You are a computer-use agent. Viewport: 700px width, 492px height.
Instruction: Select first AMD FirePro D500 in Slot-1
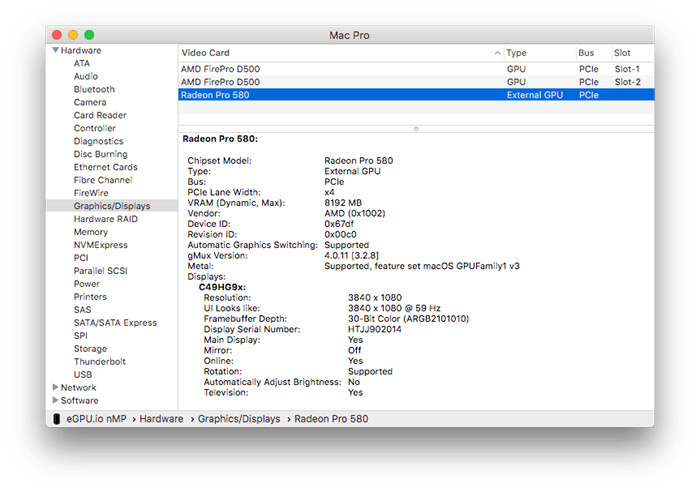[220, 68]
